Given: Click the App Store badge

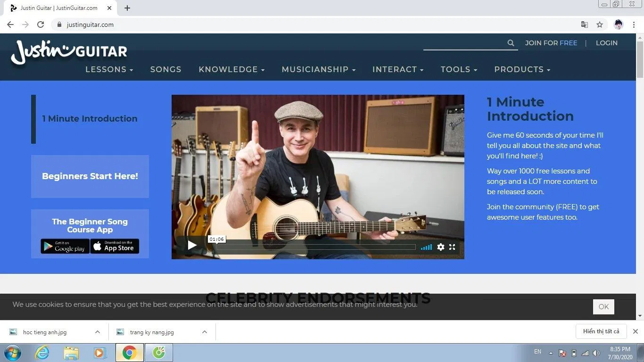Looking at the screenshot, I should pyautogui.click(x=115, y=246).
